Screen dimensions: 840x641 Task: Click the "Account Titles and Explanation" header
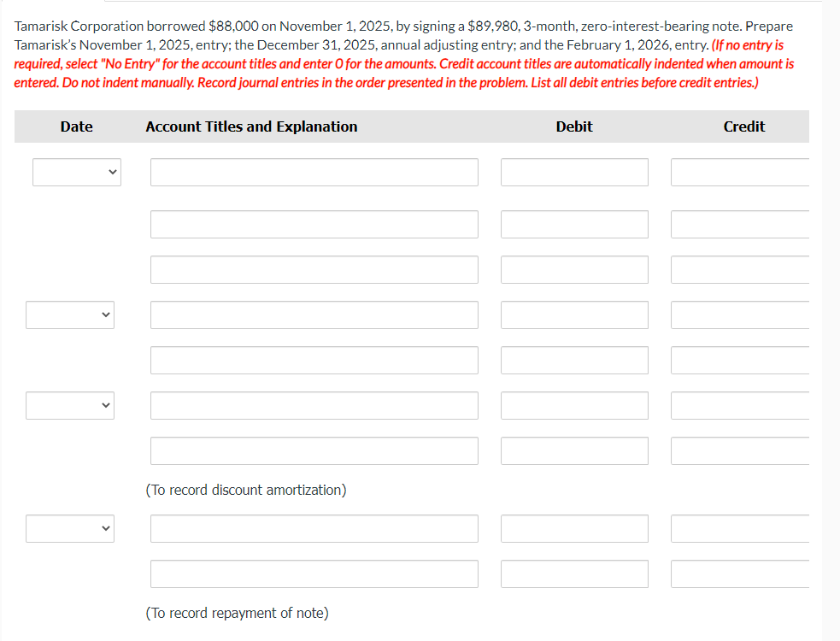pos(251,126)
